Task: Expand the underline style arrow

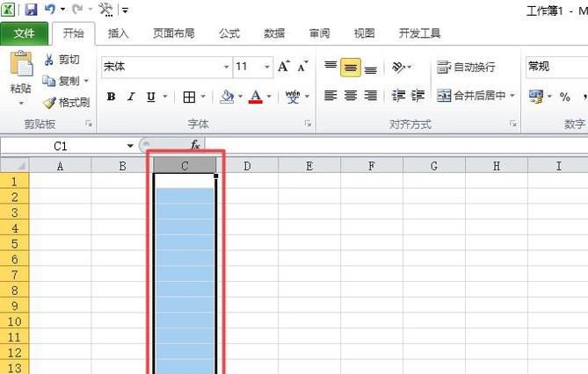Action: (165, 97)
